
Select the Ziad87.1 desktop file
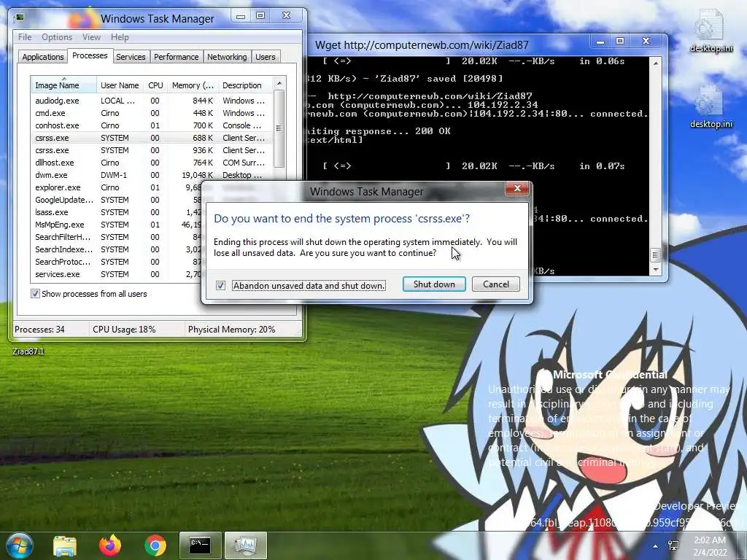pos(28,351)
